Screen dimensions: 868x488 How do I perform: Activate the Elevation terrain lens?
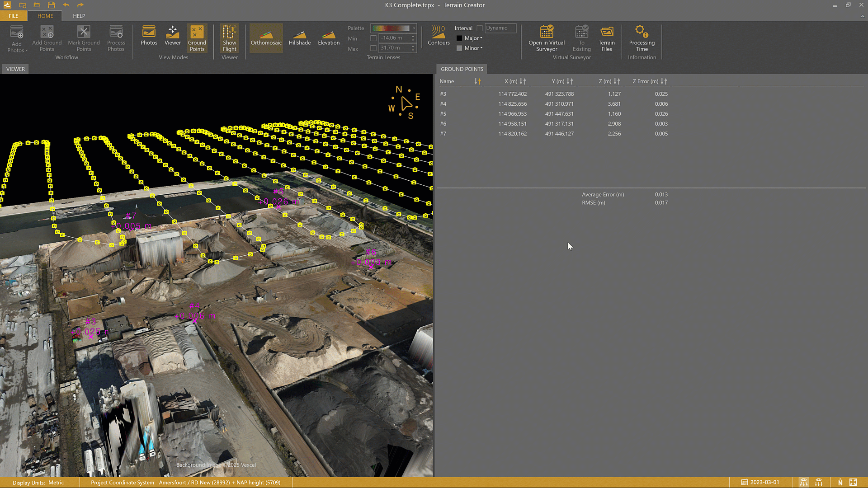click(329, 38)
